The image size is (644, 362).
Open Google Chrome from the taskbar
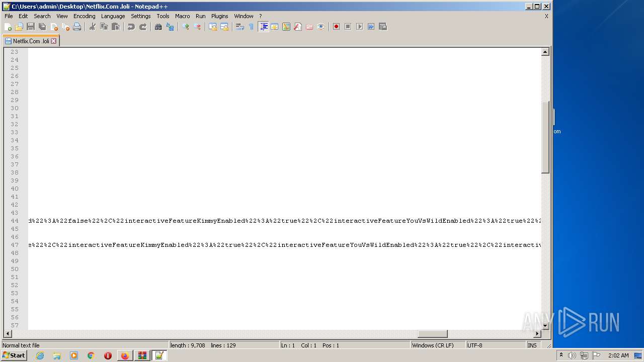click(91, 355)
